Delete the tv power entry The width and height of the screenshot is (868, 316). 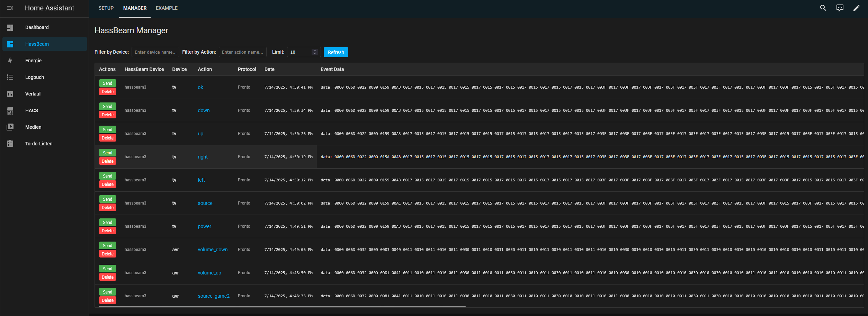tap(108, 231)
